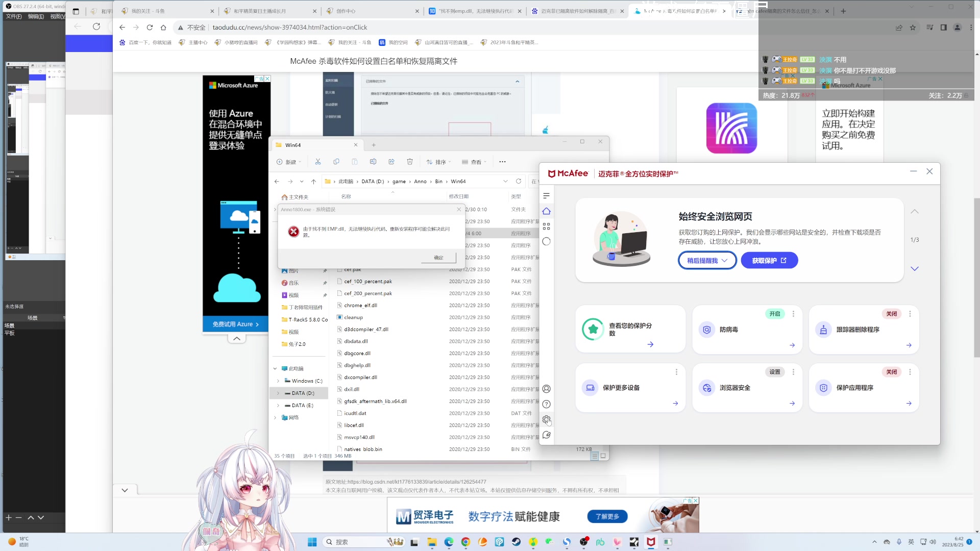This screenshot has height=551, width=980.
Task: Open McAfee home screen icon
Action: tap(547, 211)
